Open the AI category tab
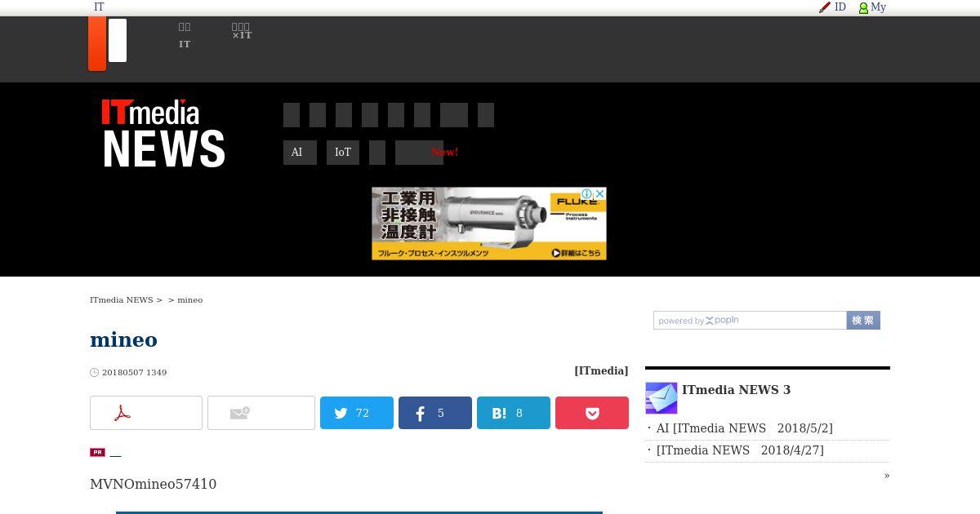The height and width of the screenshot is (514, 980). point(300,153)
